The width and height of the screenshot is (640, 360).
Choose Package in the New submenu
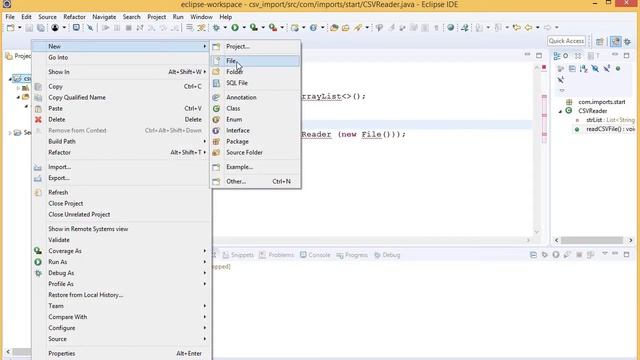[x=256, y=142]
